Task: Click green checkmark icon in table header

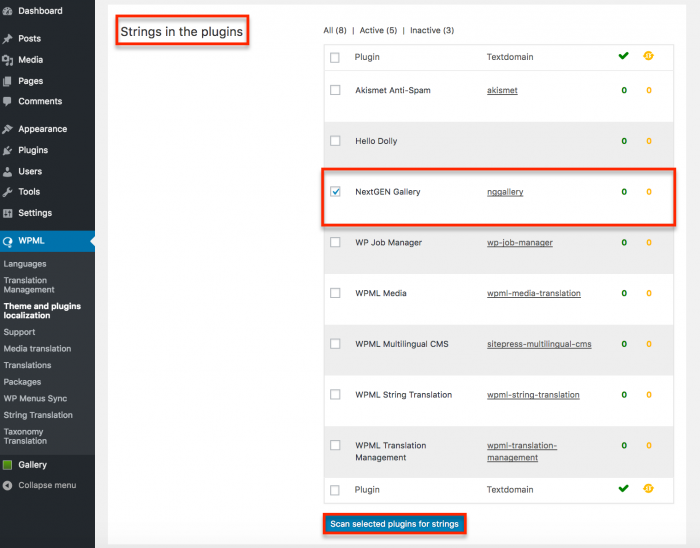Action: coord(624,56)
